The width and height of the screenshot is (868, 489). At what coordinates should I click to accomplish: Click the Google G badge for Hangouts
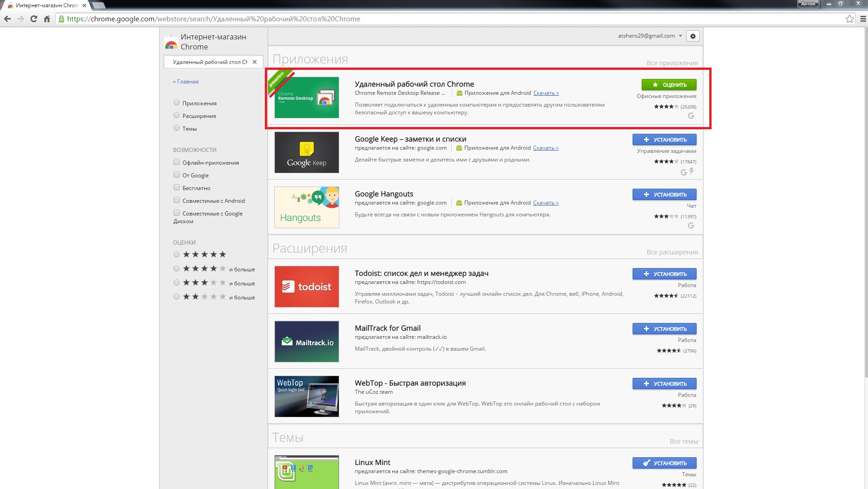pos(691,225)
